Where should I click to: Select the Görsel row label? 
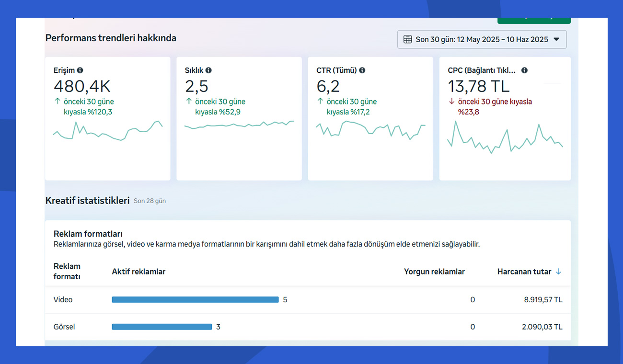tap(64, 327)
